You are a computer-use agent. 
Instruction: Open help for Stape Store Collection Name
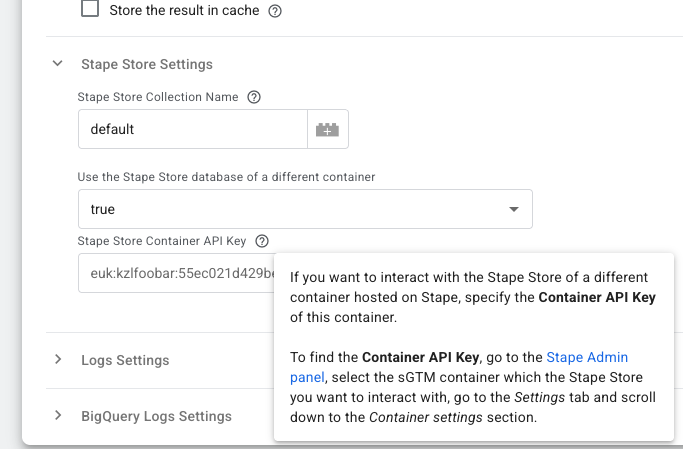pyautogui.click(x=254, y=97)
